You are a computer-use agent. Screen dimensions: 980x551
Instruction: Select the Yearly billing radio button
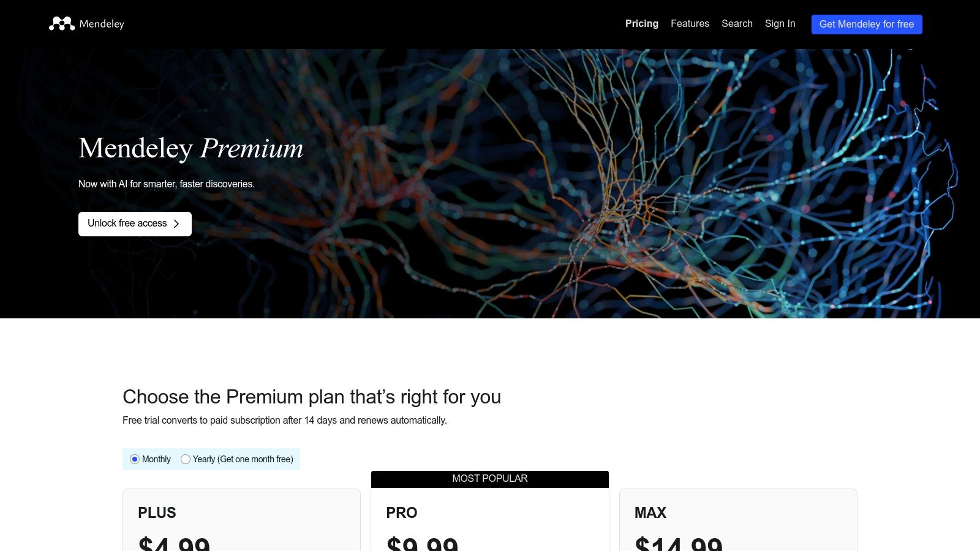(x=186, y=459)
